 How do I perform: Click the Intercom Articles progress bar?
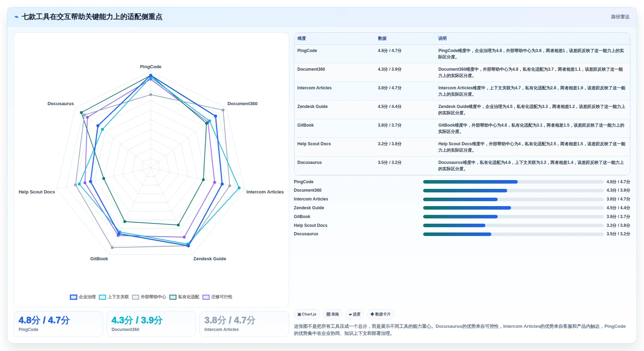[513, 199]
